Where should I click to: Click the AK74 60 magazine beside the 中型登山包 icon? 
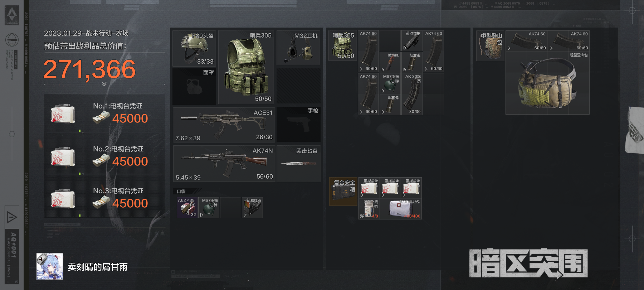[527, 41]
